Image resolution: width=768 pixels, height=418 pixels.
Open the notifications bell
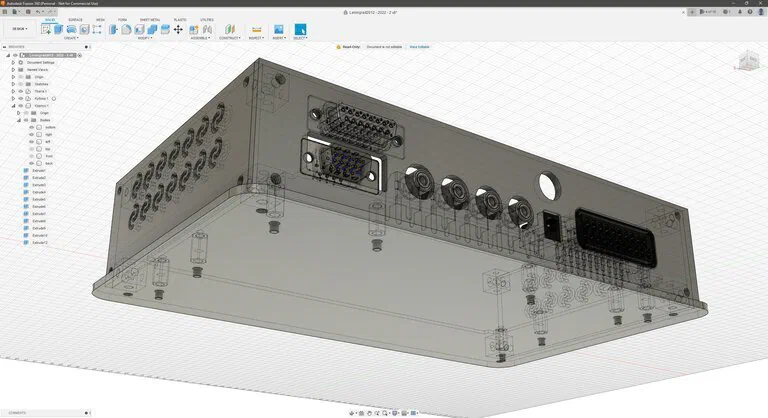740,12
